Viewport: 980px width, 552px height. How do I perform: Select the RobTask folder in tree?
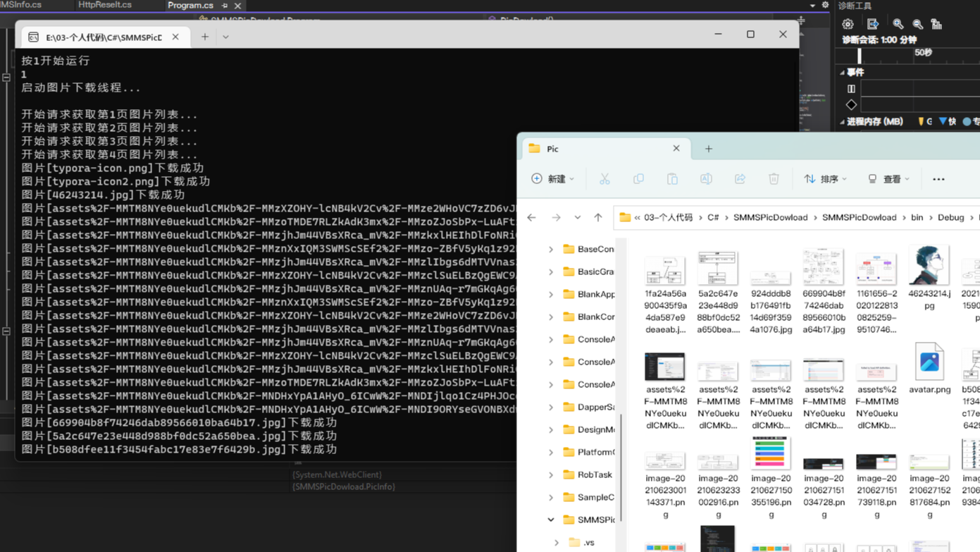click(x=588, y=474)
